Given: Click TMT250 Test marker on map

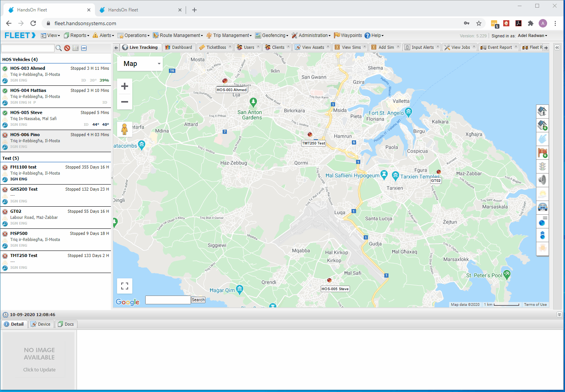Looking at the screenshot, I should 310,135.
